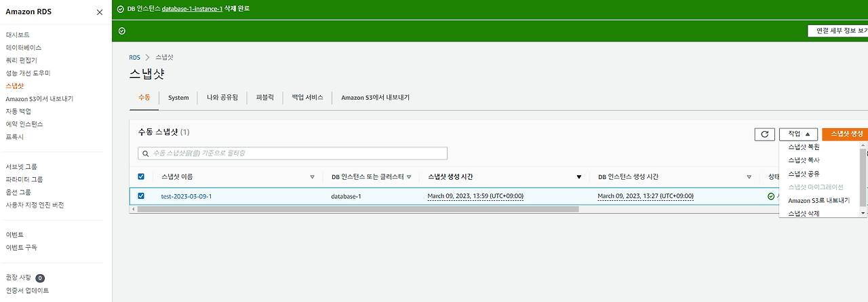The height and width of the screenshot is (302, 868).
Task: Click the snapshot filter search field
Action: coord(292,153)
